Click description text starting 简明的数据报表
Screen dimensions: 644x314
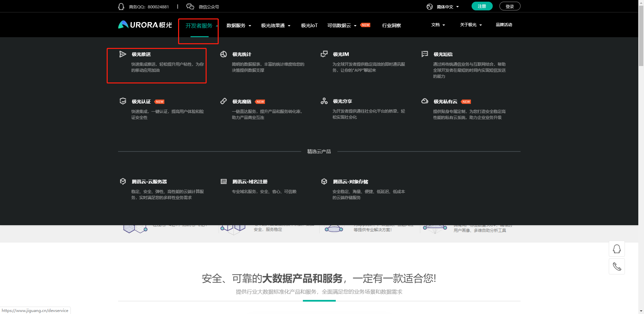tap(268, 67)
